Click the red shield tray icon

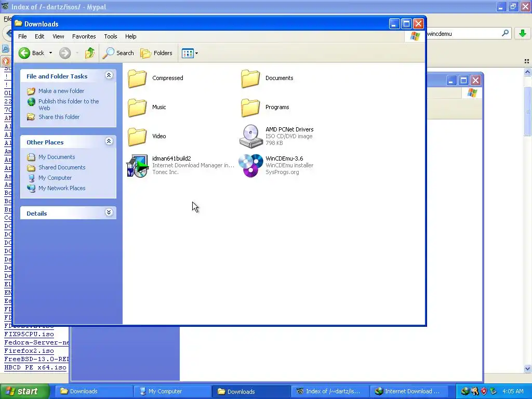pos(484,391)
